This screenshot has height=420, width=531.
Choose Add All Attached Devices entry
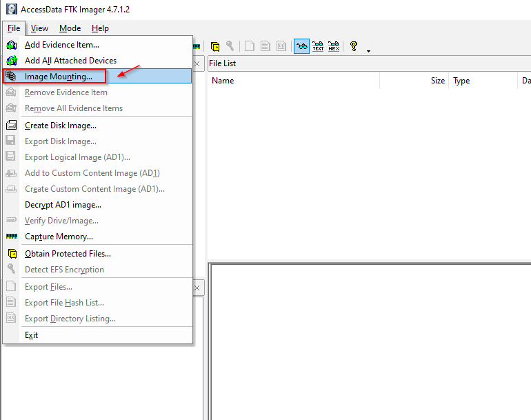[x=97, y=61]
